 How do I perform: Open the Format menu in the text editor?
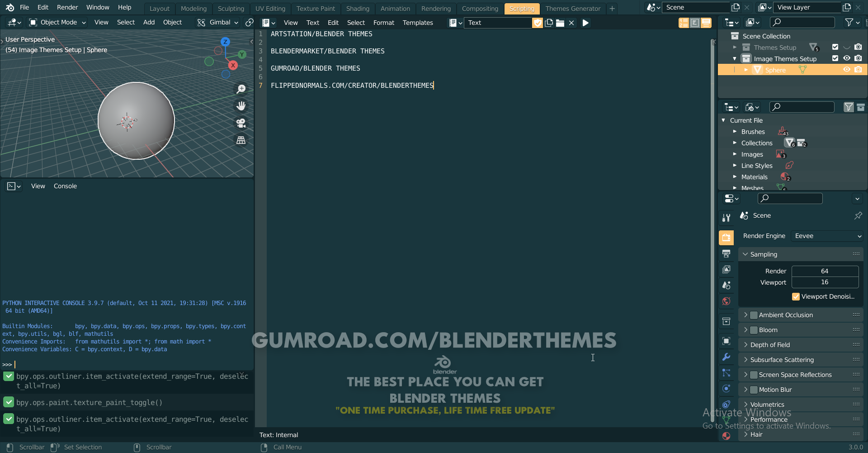coord(384,23)
